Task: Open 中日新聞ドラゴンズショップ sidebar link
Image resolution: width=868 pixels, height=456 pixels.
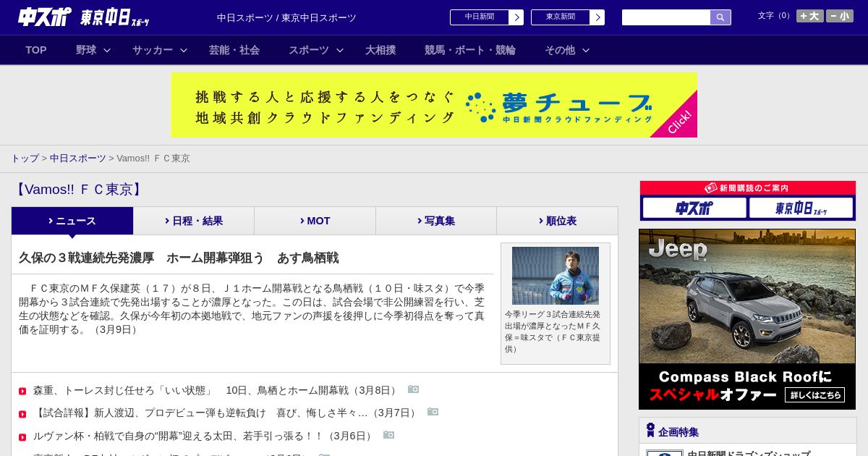Action: 749,453
